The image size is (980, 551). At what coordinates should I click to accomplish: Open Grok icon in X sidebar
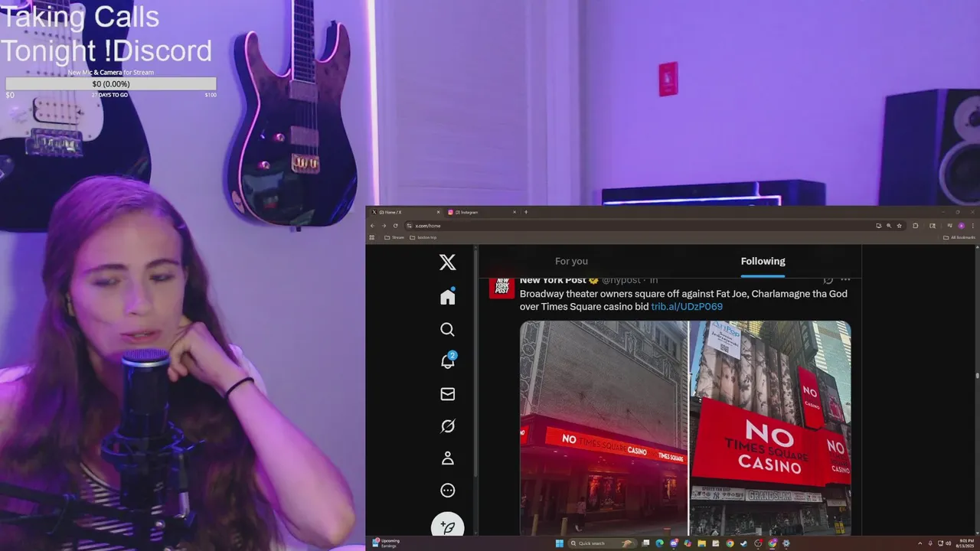[448, 426]
